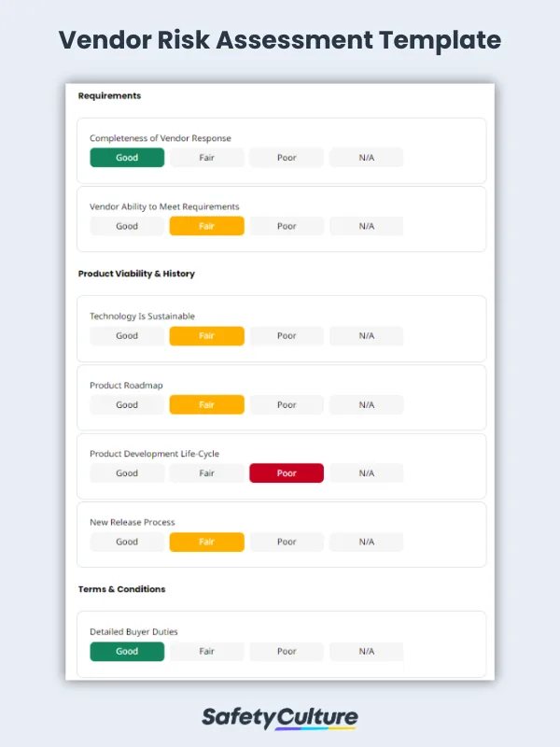Select Good for Detailed Buyer Duties
The image size is (560, 747).
pos(126,651)
